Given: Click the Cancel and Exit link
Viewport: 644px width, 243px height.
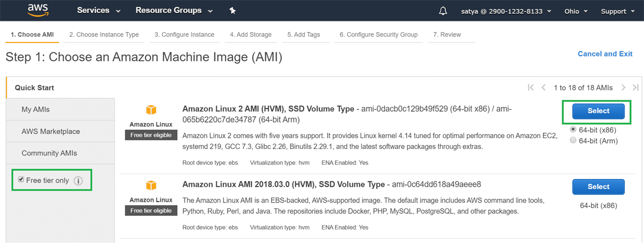Looking at the screenshot, I should pos(605,53).
